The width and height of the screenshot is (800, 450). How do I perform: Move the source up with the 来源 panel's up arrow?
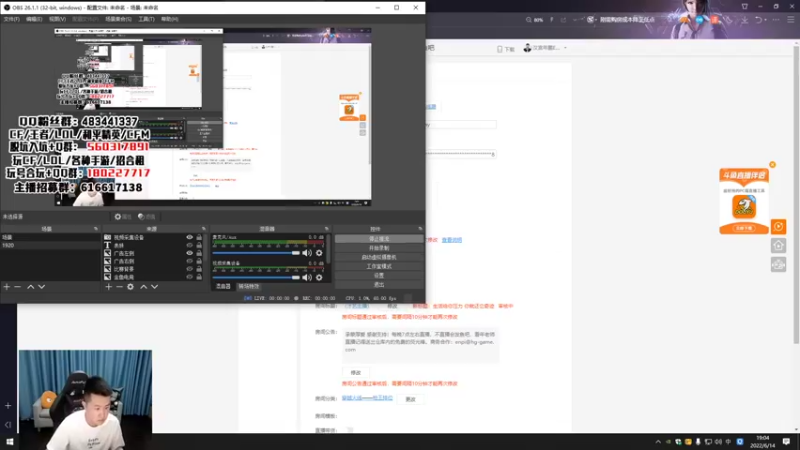coord(143,287)
